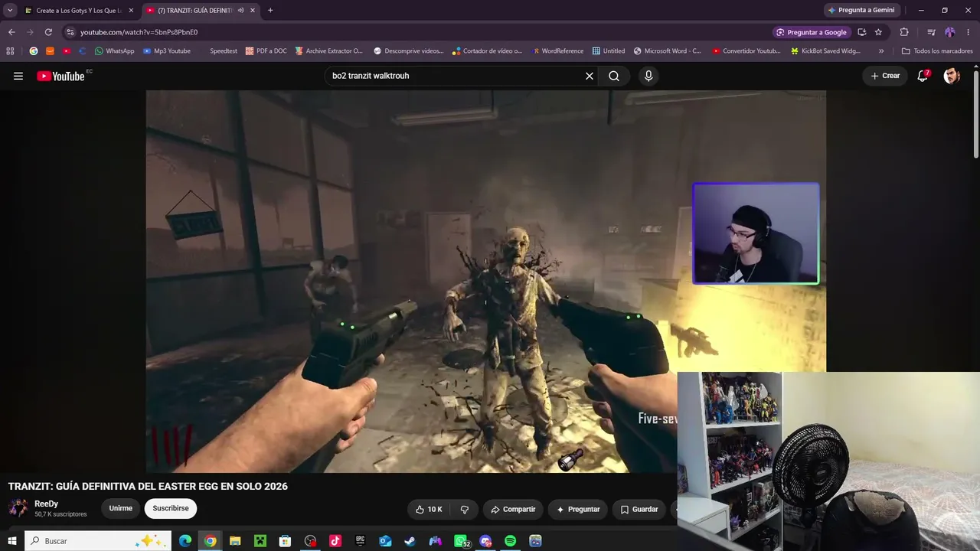
Task: Reload the current page
Action: (x=48, y=32)
